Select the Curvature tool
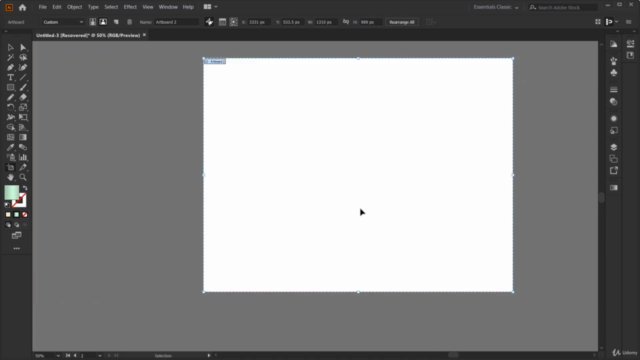The width and height of the screenshot is (640, 360). click(x=23, y=67)
